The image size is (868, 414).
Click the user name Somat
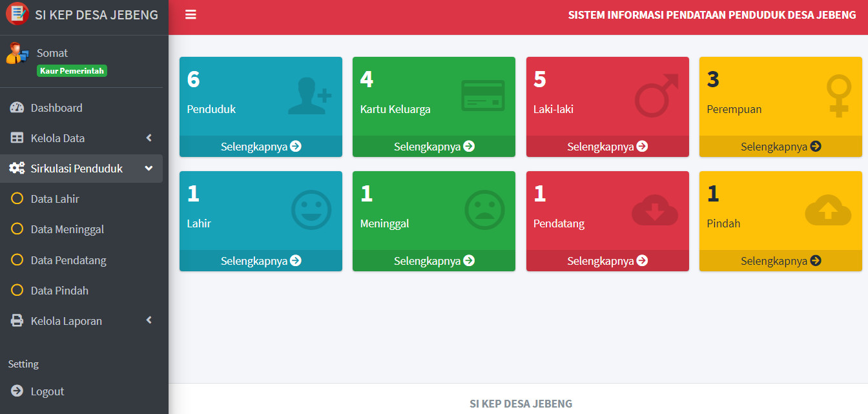52,53
